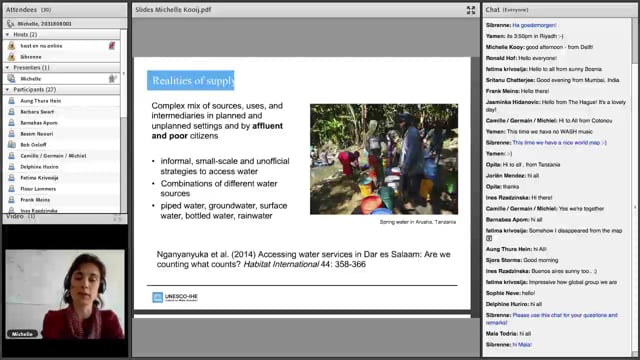Click Jasminka Hidanovic's 'Hello from The Hague' message

point(556,106)
